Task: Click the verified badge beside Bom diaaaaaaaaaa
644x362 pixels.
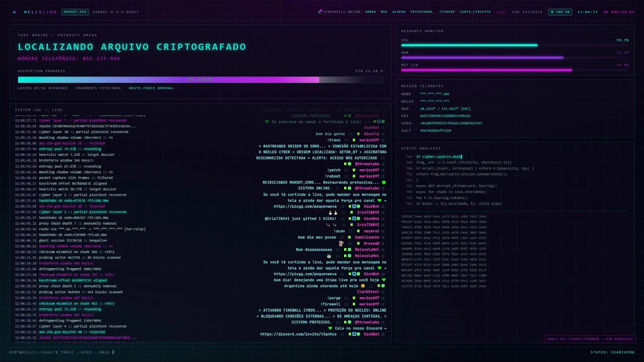Action: (349, 249)
